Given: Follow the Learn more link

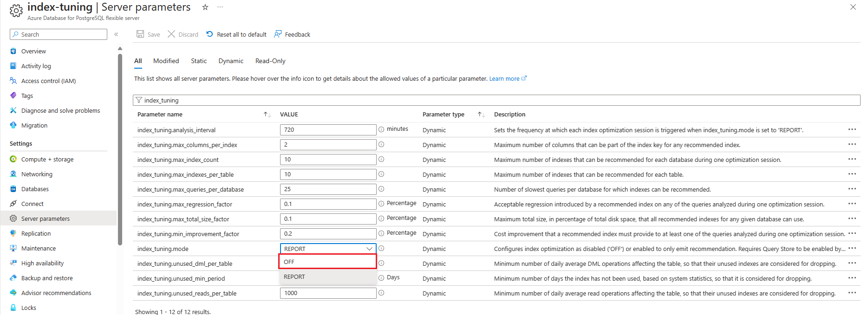Looking at the screenshot, I should tap(508, 78).
